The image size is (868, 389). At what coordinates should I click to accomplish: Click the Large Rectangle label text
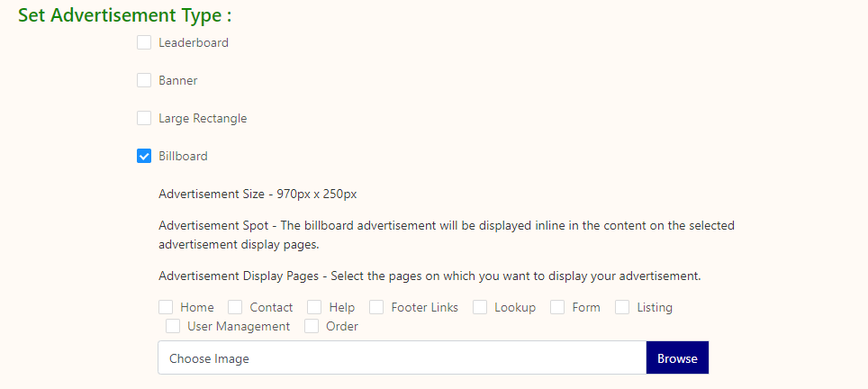[x=203, y=118]
